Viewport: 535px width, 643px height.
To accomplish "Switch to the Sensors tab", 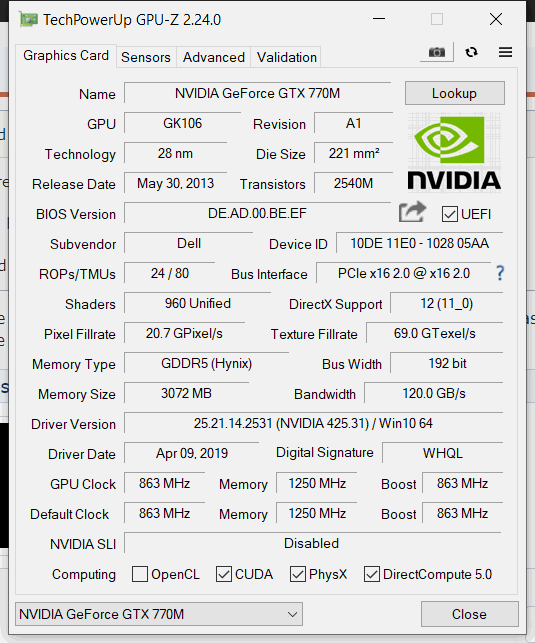I will pyautogui.click(x=146, y=57).
